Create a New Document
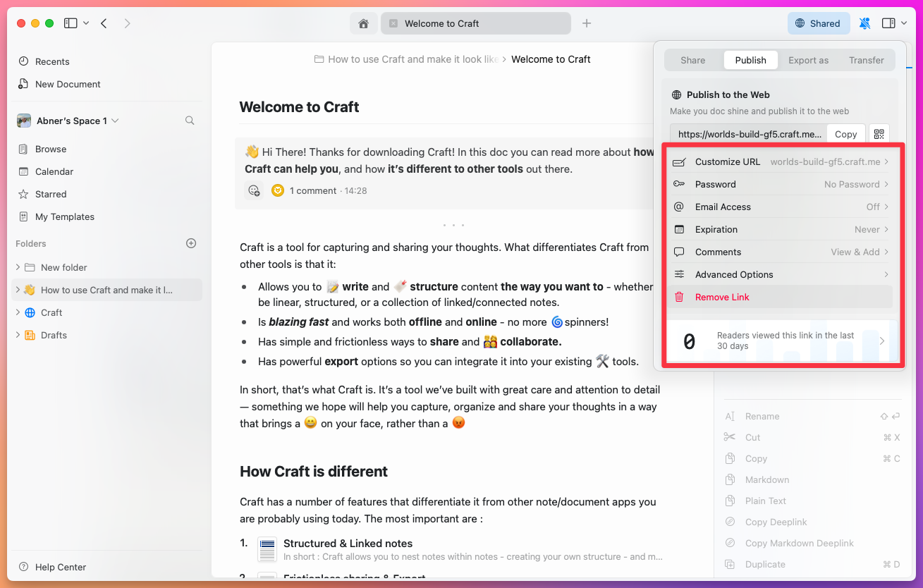 pos(59,84)
